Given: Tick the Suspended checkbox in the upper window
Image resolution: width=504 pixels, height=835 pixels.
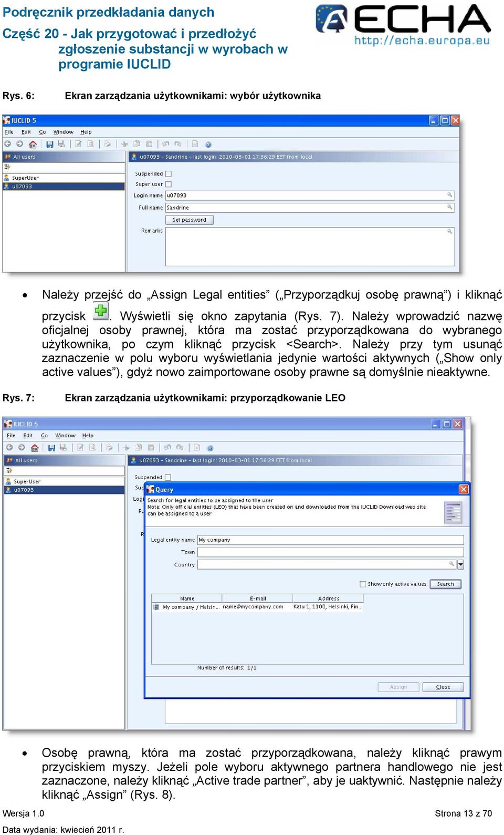Looking at the screenshot, I should (169, 174).
